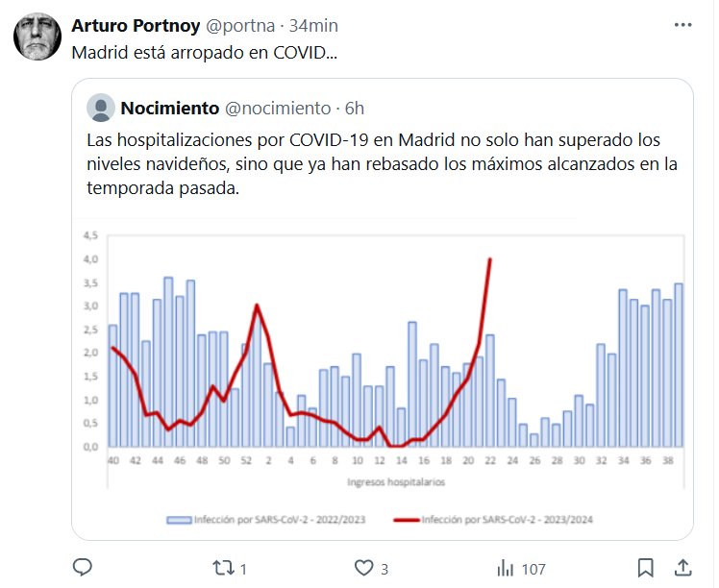Click the reply speech bubble icon
The width and height of the screenshot is (719, 588).
point(83,568)
